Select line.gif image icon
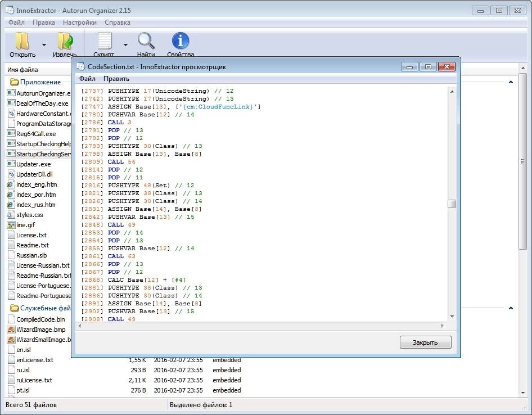 pyautogui.click(x=11, y=224)
